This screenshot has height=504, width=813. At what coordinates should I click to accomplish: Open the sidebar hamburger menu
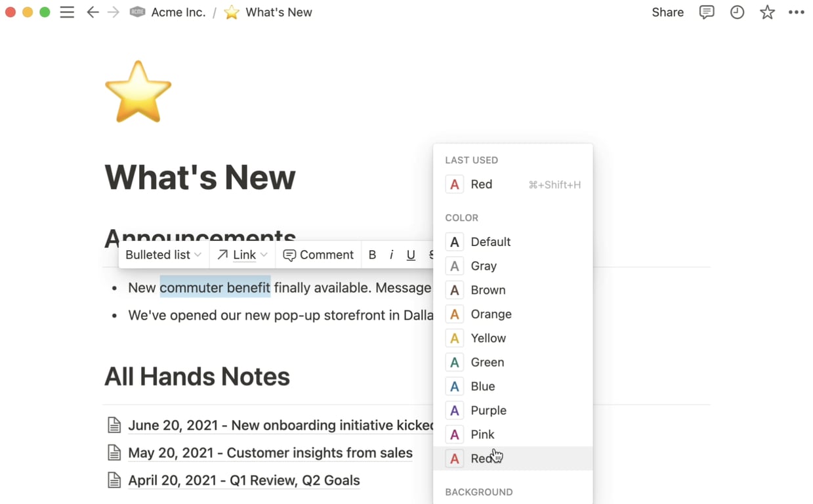[67, 12]
